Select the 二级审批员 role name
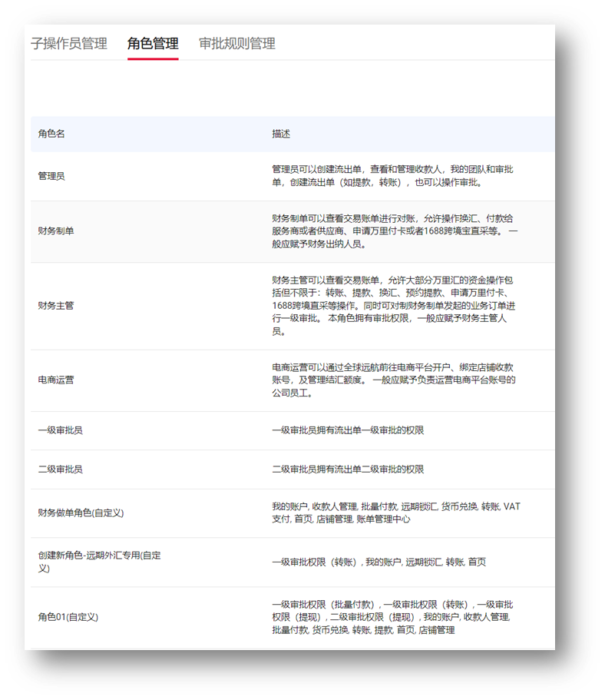The height and width of the screenshot is (700, 605). pyautogui.click(x=61, y=469)
